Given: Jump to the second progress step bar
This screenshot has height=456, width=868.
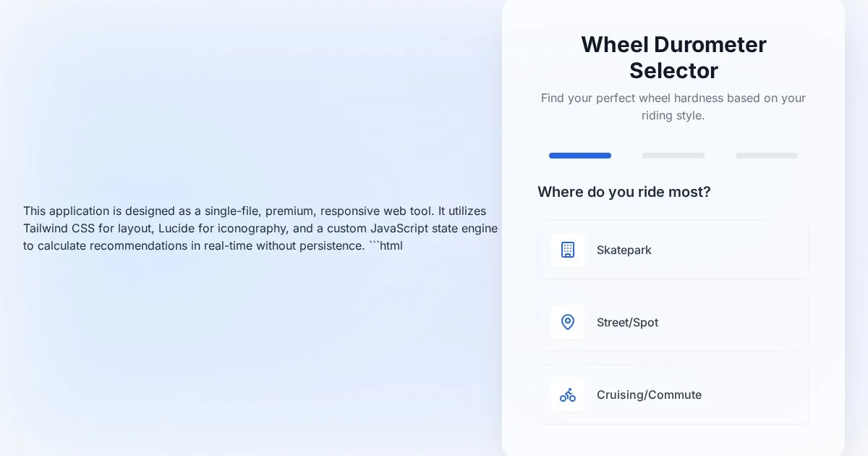Looking at the screenshot, I should tap(673, 156).
